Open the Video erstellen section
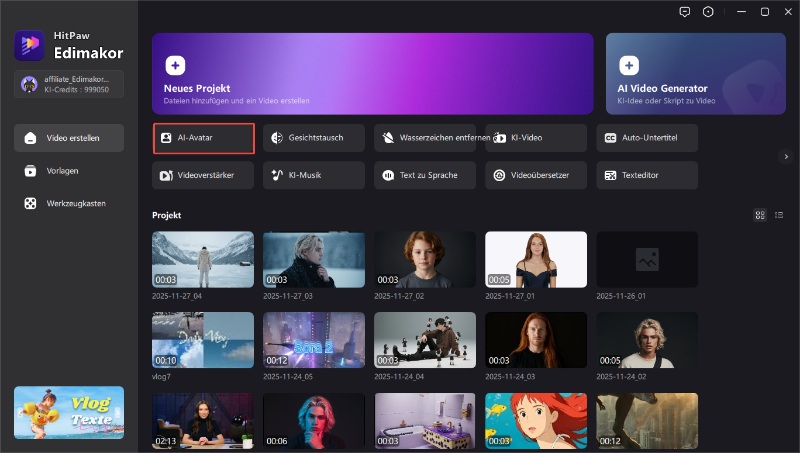The height and width of the screenshot is (453, 800). (x=69, y=138)
